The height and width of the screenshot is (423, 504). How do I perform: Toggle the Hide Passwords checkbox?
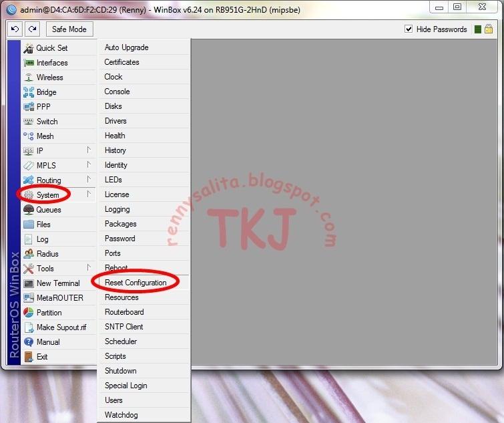coord(409,29)
